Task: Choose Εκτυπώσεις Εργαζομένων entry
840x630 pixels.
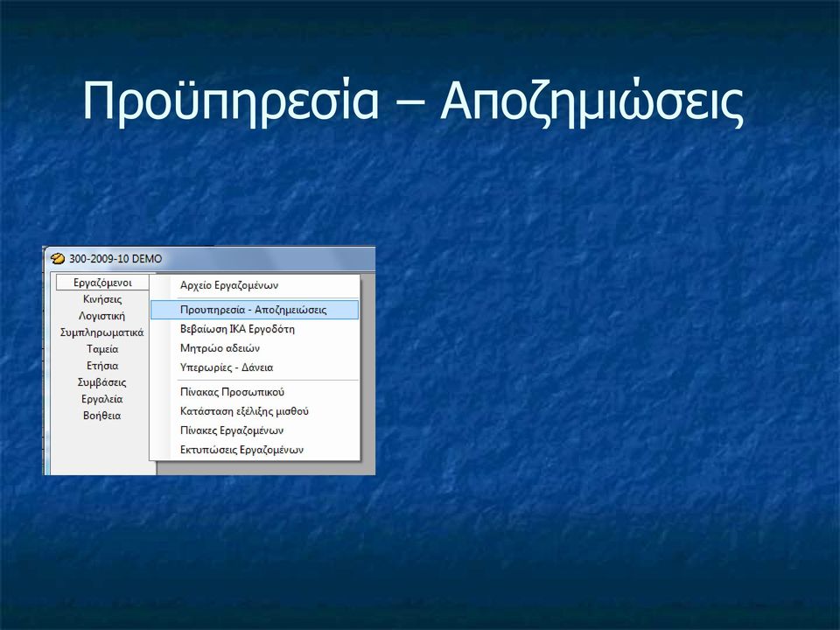Action: pos(255,450)
